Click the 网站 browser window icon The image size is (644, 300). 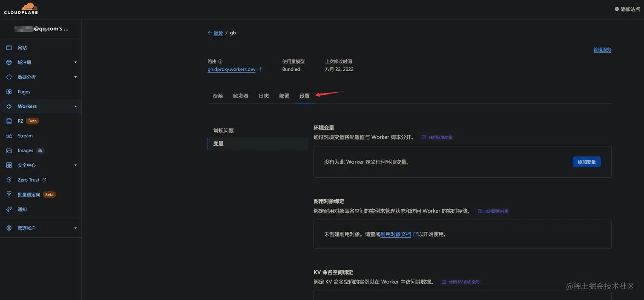coord(9,48)
